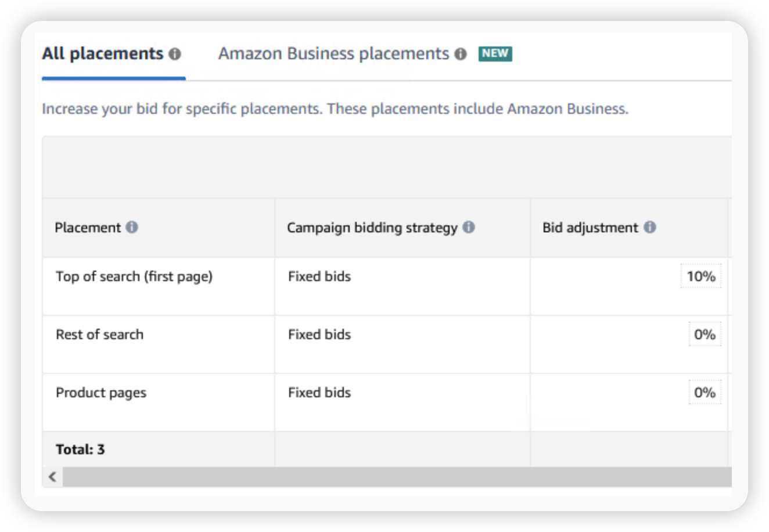Edit Rest of search 0% bid field
This screenshot has height=532, width=769.
tap(704, 335)
